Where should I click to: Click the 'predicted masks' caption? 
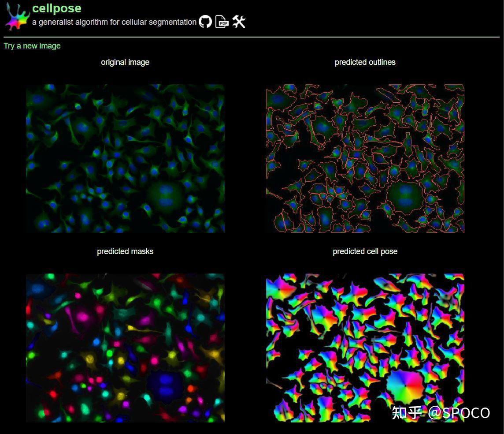(125, 251)
